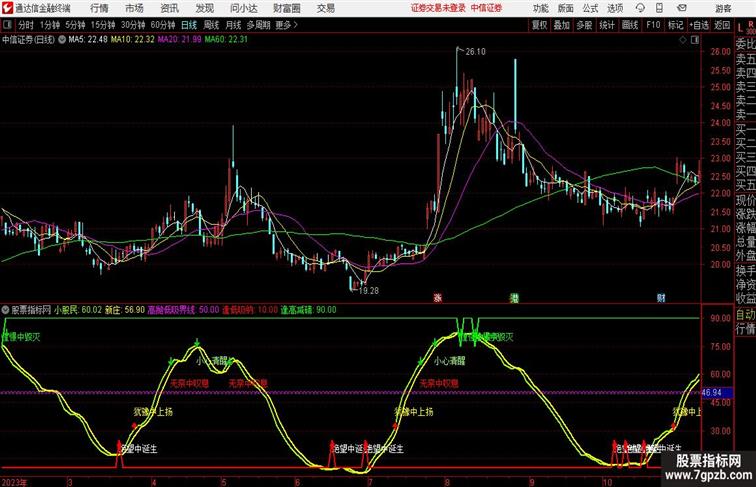756x487 pixels.
Task: Click the MA20: 21.99 indicator value
Action: 179,40
